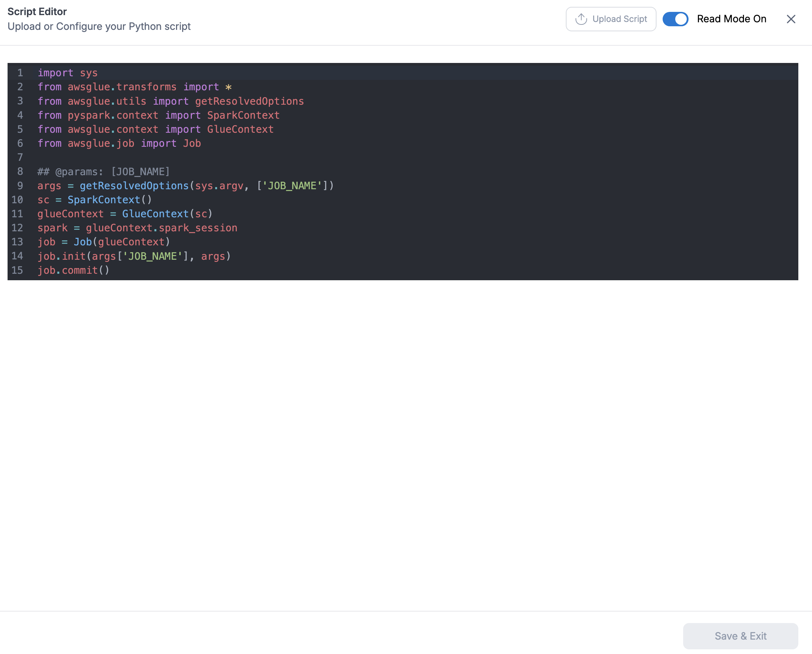Close the Script Editor with the X icon

point(790,19)
